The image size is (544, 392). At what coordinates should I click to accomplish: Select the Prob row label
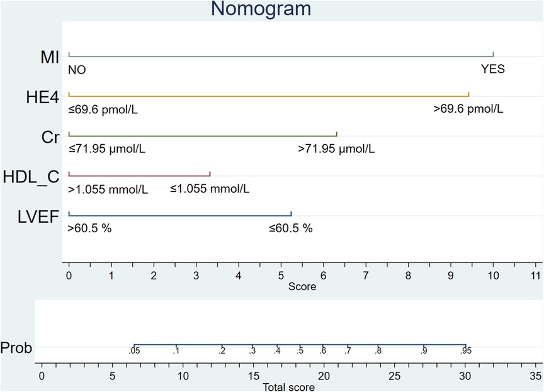(16, 347)
